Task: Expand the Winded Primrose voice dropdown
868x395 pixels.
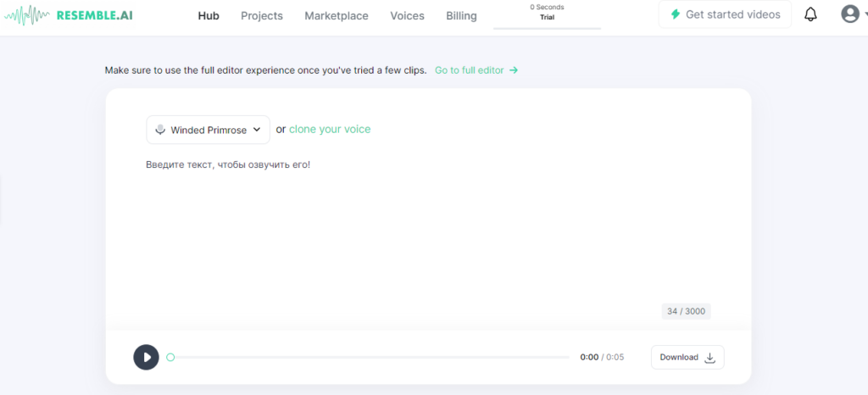Action: 208,130
